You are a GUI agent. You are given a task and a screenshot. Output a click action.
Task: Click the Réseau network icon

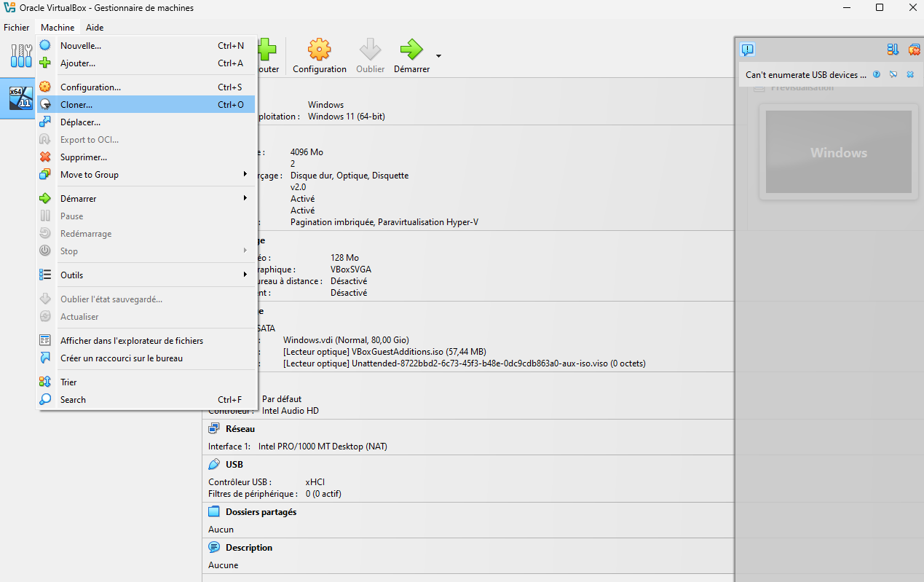214,429
